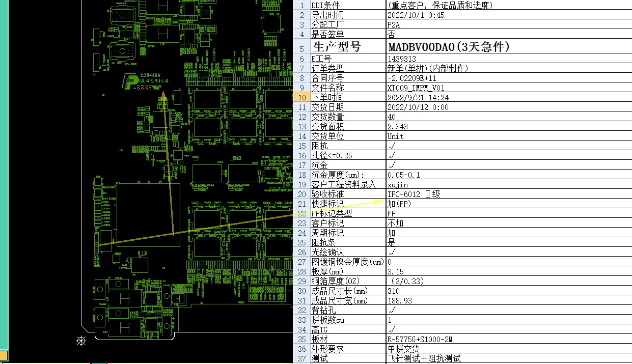This screenshot has height=364, width=632.
Task: Select the P2A factory value
Action: tap(509, 24)
